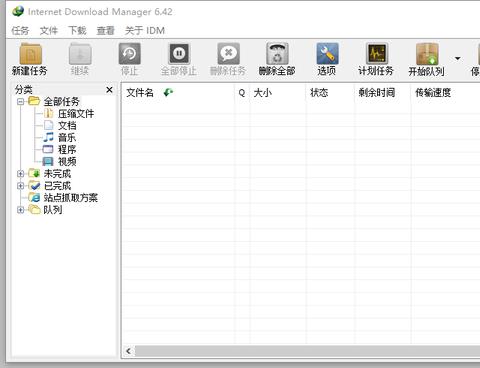Viewport: 480px width, 368px height.
Task: Click the 压缩文件 archive icon
Action: (x=49, y=113)
